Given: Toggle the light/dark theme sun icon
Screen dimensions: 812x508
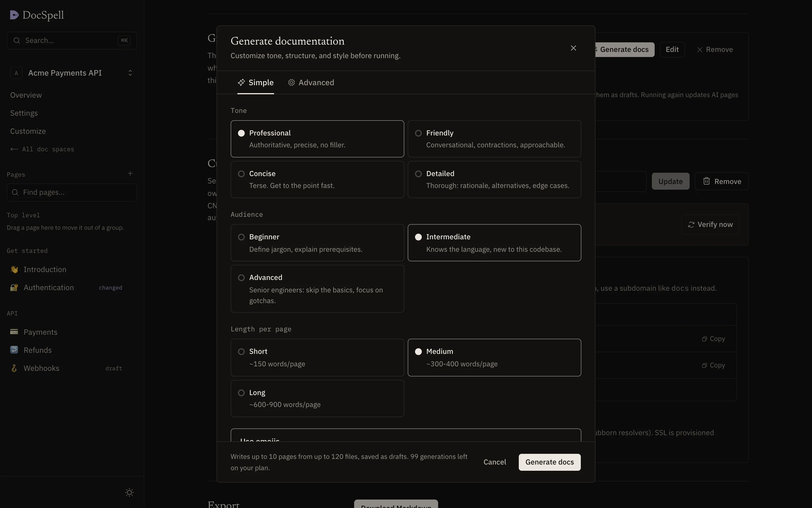Looking at the screenshot, I should pyautogui.click(x=129, y=492).
